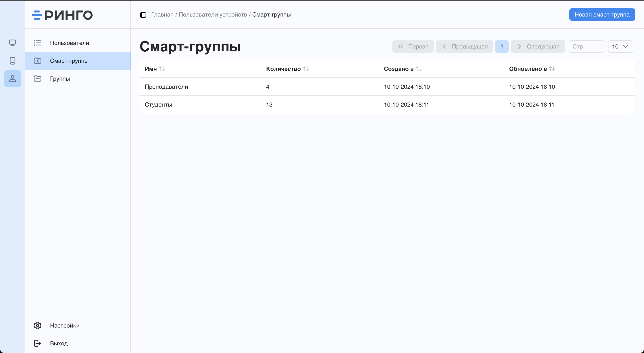Click the Стр. page number input
This screenshot has width=644, height=353.
(x=586, y=46)
